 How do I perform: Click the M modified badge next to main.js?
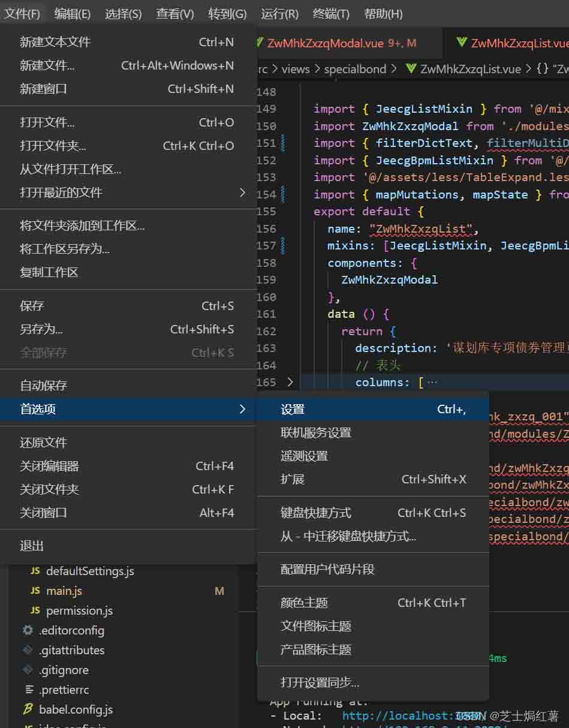coord(219,591)
